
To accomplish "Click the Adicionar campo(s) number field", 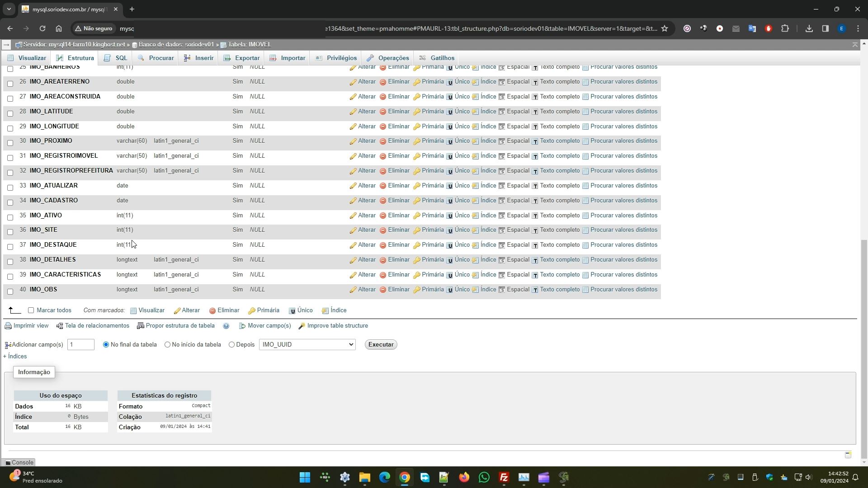I will click(x=80, y=345).
